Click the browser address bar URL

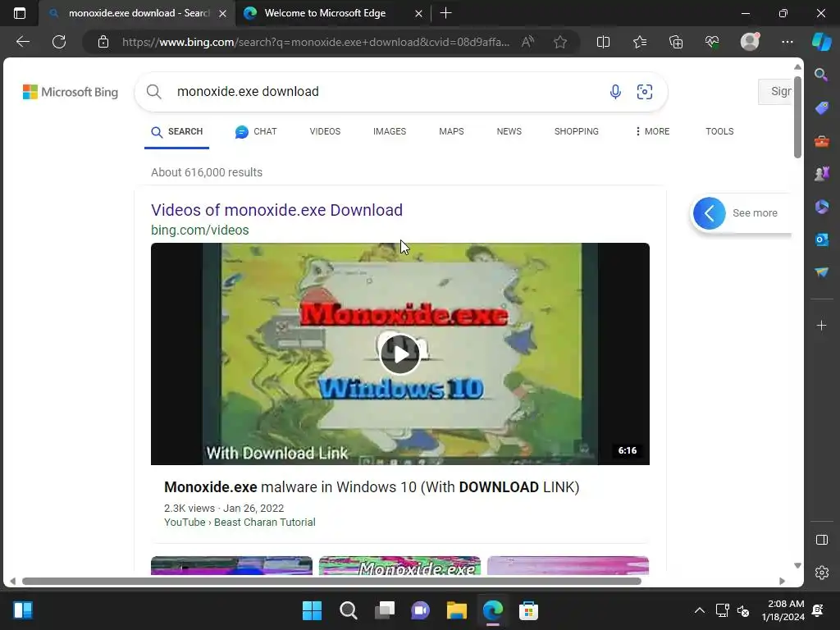(x=316, y=42)
